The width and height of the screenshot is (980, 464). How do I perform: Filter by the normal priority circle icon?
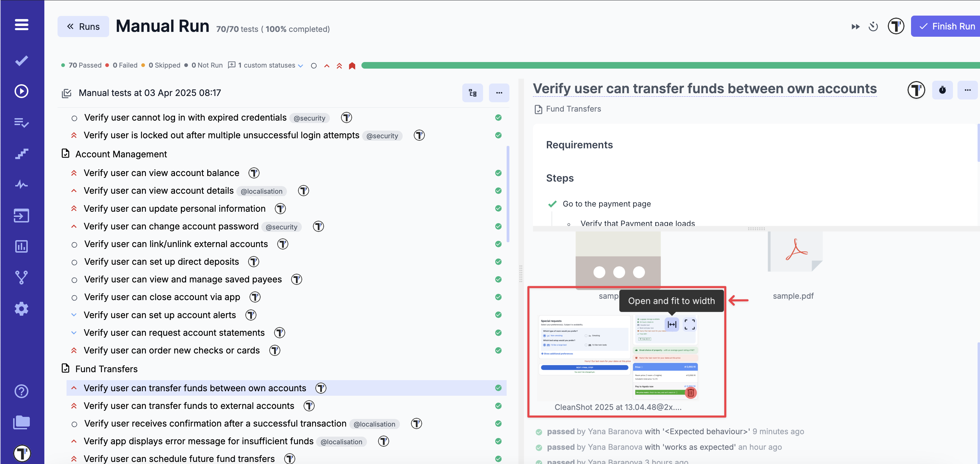(314, 66)
